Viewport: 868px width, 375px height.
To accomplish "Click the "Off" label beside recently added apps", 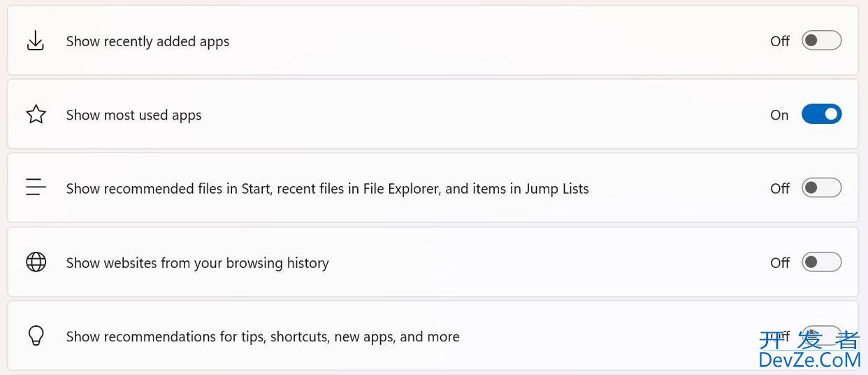I will coord(780,41).
